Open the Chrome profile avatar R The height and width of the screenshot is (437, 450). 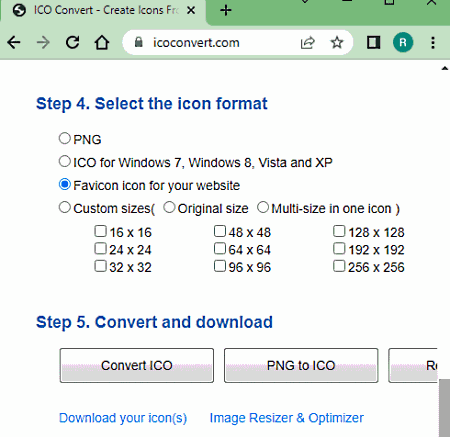(403, 43)
